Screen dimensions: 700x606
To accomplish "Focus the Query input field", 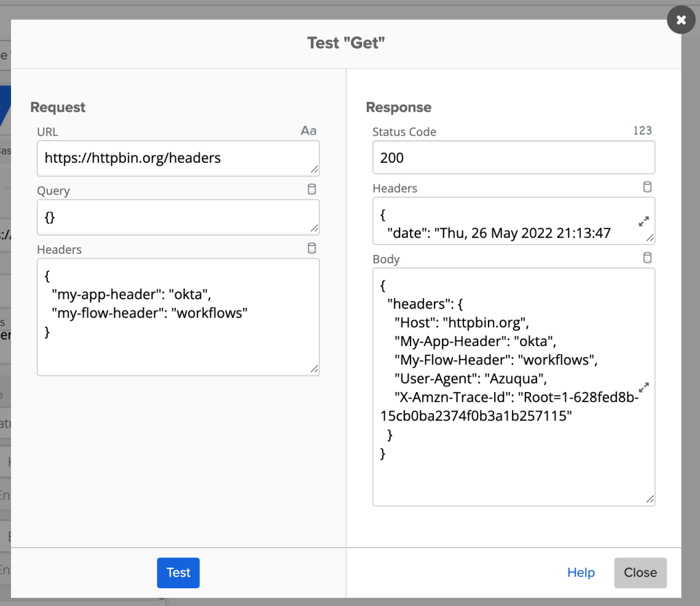I will click(171, 217).
